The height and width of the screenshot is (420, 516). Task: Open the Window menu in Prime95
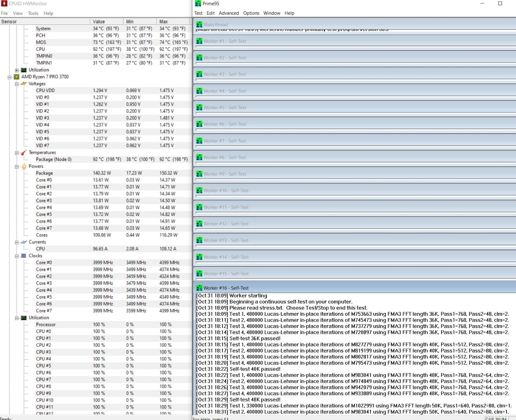(x=272, y=13)
